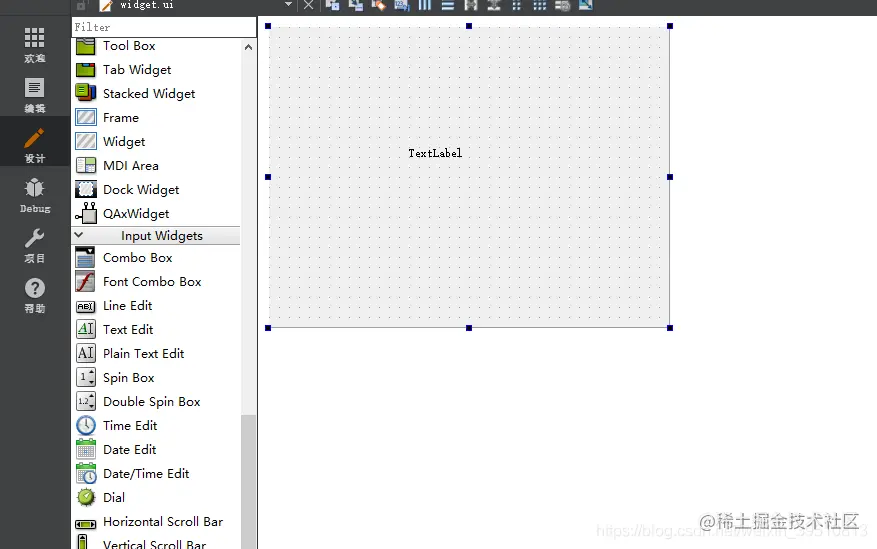Select the QAxWidget icon
This screenshot has height=549, width=877.
(86, 213)
